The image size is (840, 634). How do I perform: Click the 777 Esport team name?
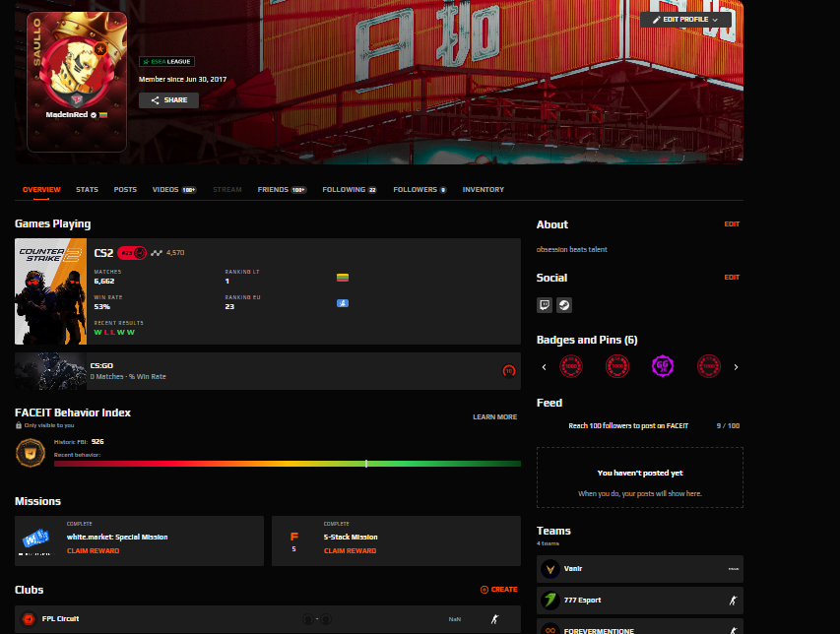(582, 601)
